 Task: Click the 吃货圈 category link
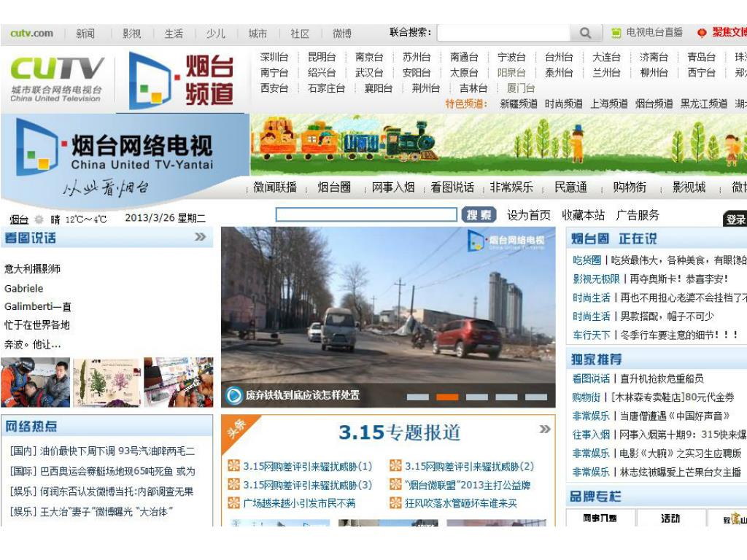click(587, 260)
